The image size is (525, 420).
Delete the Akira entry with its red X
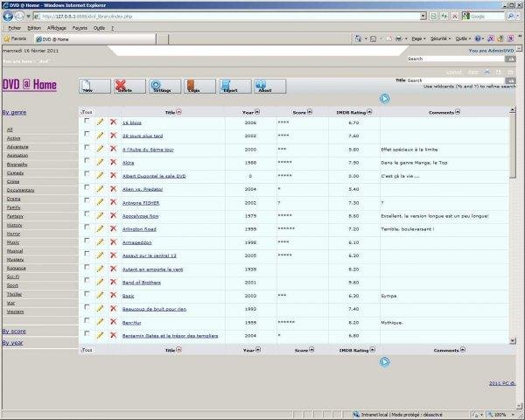[x=114, y=162]
